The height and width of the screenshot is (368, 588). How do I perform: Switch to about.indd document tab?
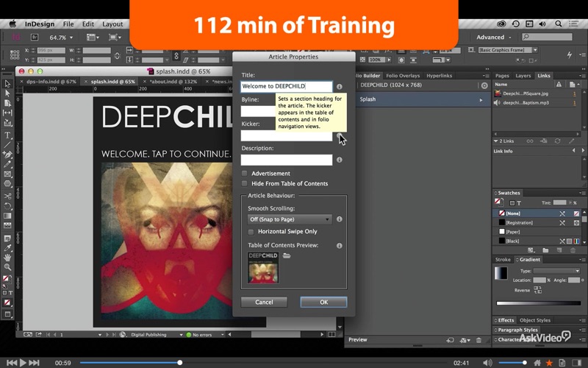[173, 82]
